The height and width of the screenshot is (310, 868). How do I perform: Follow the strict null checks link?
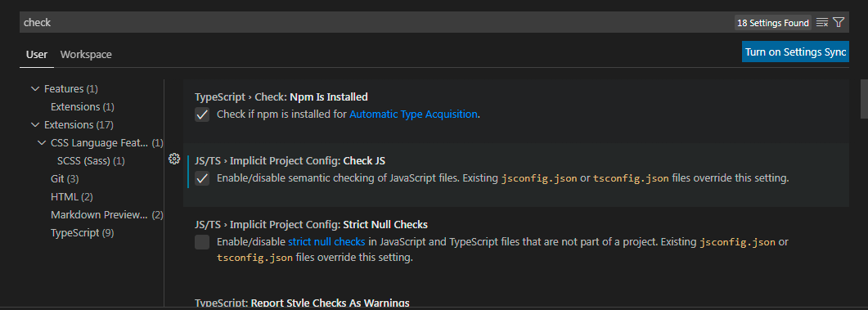click(x=326, y=242)
